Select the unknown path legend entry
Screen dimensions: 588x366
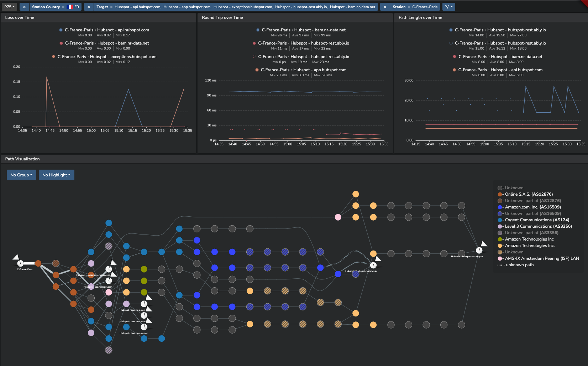(x=515, y=265)
